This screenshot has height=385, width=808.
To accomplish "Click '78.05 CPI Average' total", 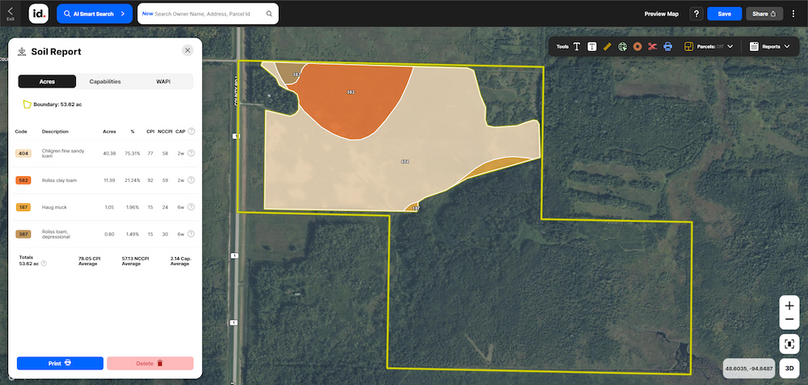I will coord(89,260).
